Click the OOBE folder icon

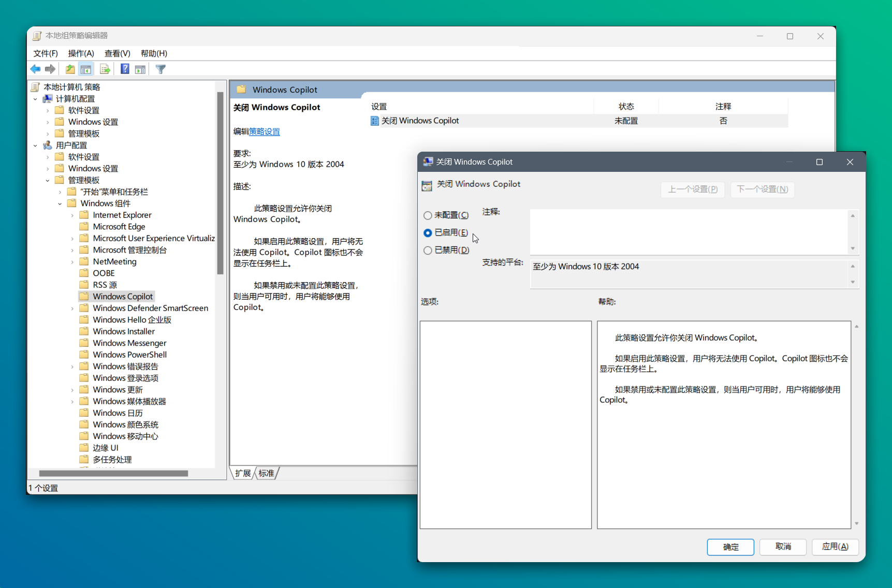click(x=84, y=273)
